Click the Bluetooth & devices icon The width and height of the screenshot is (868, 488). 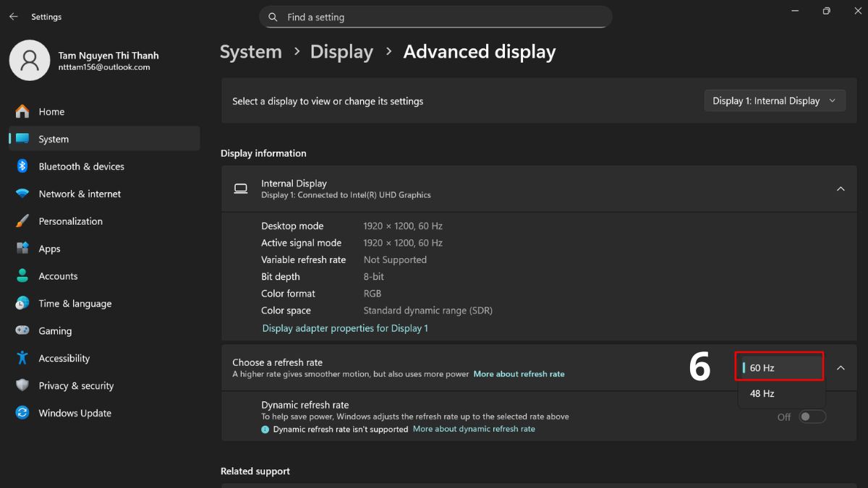(22, 166)
